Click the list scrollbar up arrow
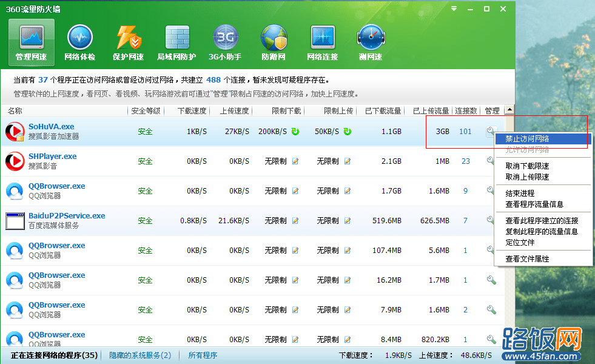This screenshot has height=364, width=595. point(509,110)
